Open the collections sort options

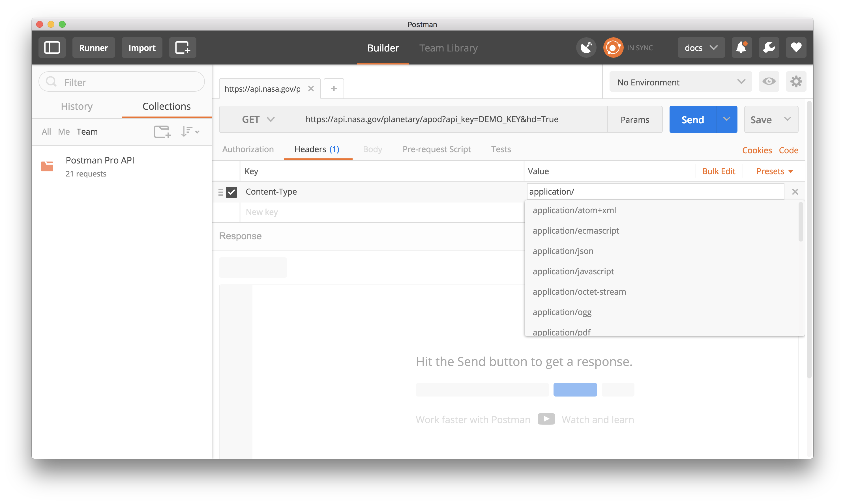pyautogui.click(x=190, y=132)
